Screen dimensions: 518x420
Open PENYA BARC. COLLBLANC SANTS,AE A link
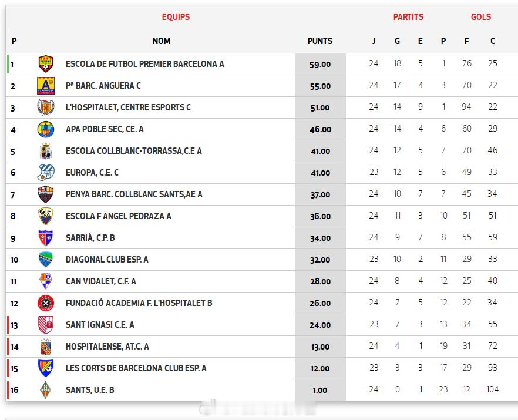point(134,194)
